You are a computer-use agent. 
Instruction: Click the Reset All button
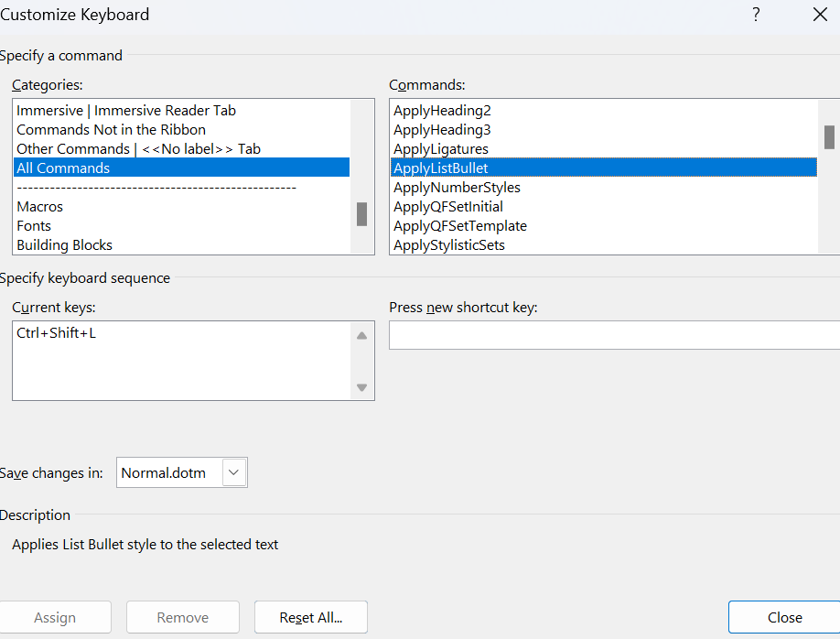311,618
